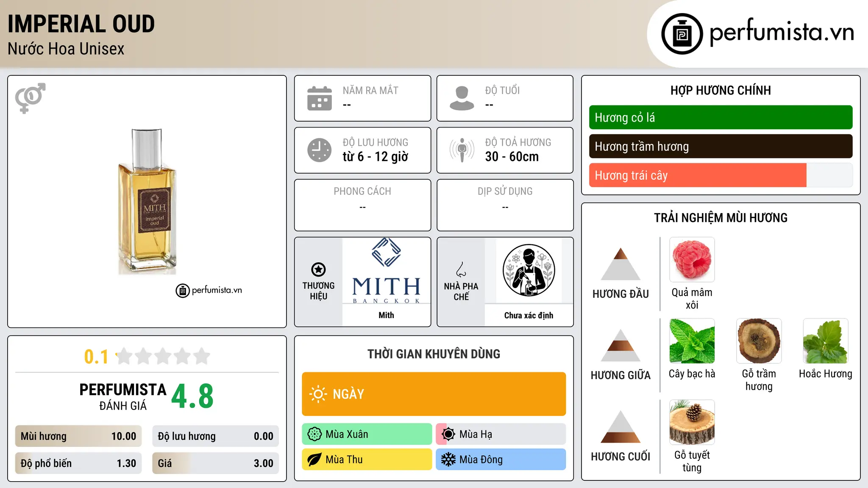This screenshot has width=868, height=488.
Task: Click the orange Ngày recommendation bar
Action: pos(434,394)
